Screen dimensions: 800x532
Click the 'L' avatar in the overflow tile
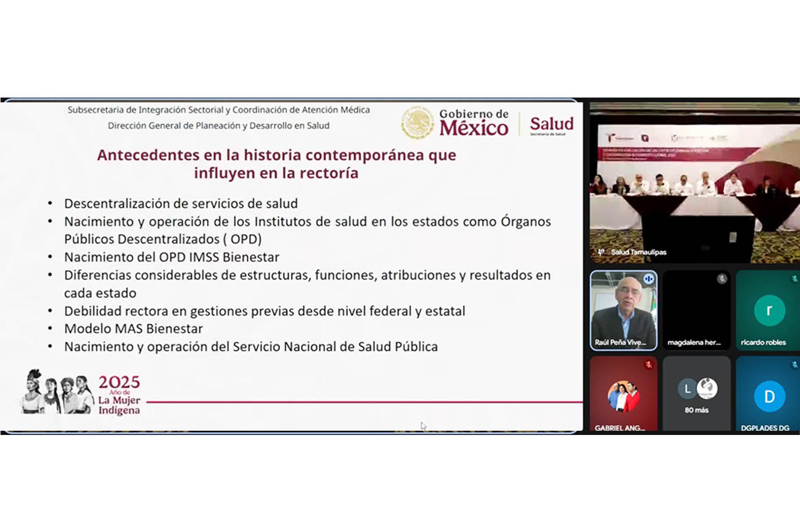point(687,389)
